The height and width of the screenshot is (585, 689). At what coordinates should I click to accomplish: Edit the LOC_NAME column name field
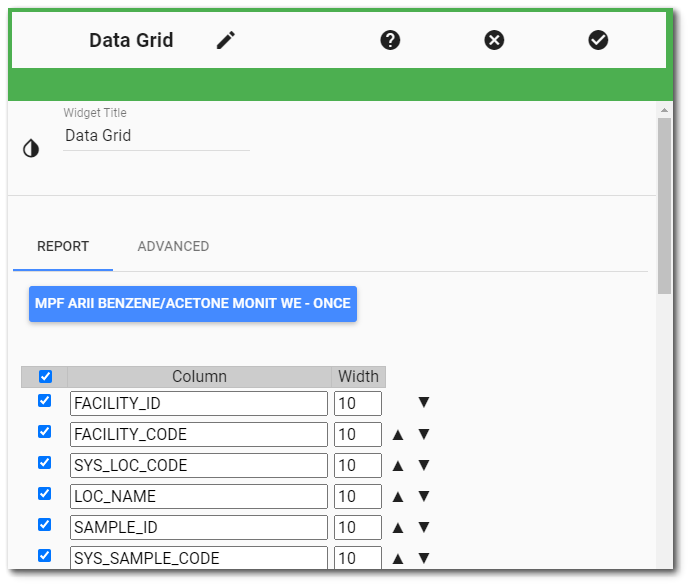click(x=199, y=496)
